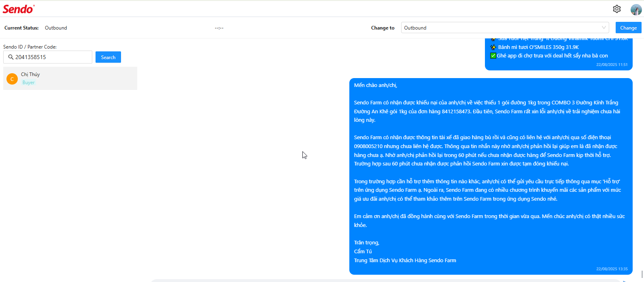Open the settings gear icon
The height and width of the screenshot is (282, 644).
617,9
